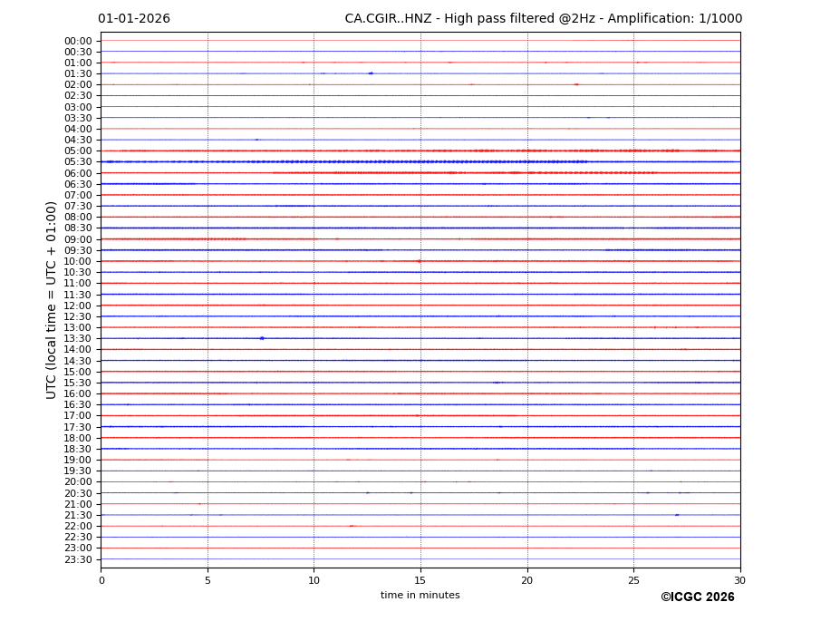Image resolution: width=840 pixels, height=631 pixels.
Task: Select the 13:30 time row label
Action: click(78, 339)
